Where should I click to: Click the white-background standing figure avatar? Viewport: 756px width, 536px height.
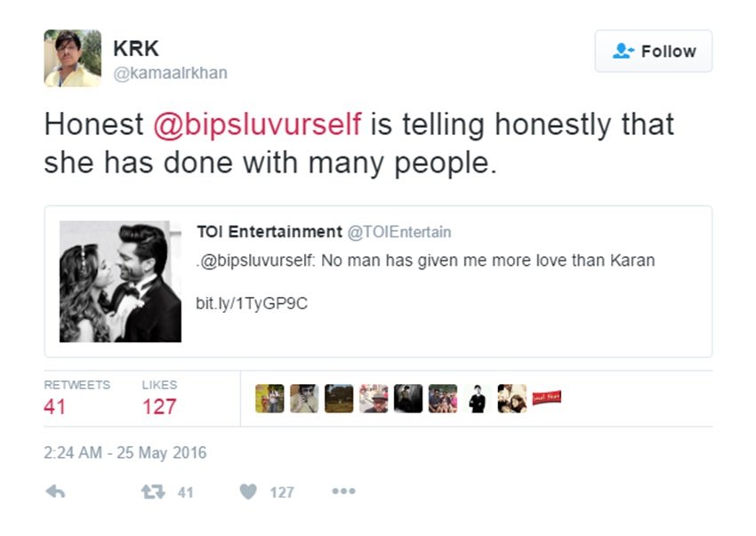click(x=478, y=398)
